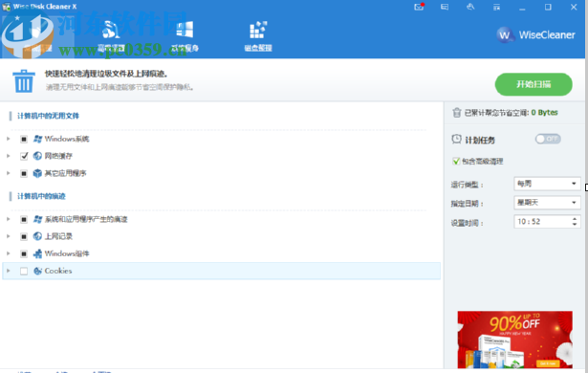Click the Wise Disk Cleaner title bar icon

pos(6,7)
